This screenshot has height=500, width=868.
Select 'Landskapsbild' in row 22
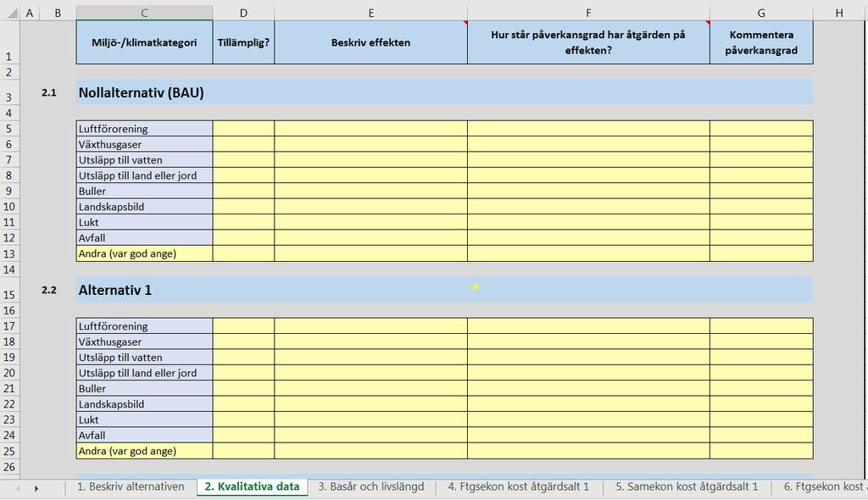pyautogui.click(x=144, y=403)
